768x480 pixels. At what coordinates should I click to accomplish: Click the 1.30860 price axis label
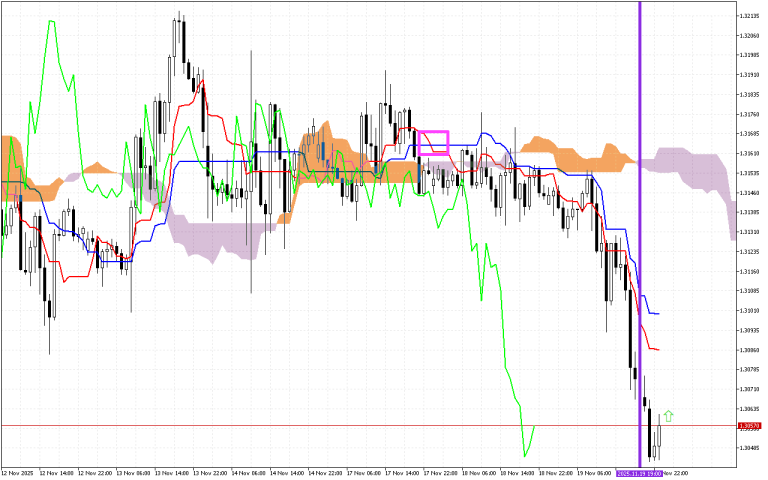[749, 350]
